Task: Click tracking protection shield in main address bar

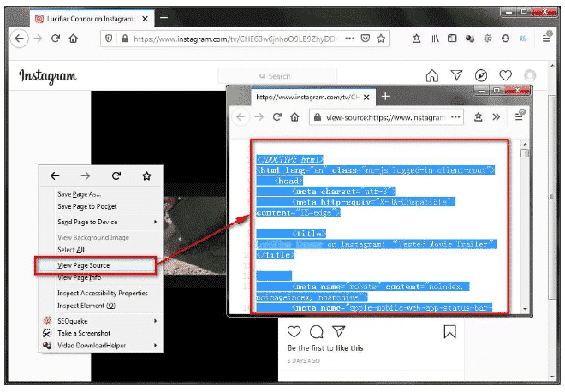Action: tap(109, 39)
